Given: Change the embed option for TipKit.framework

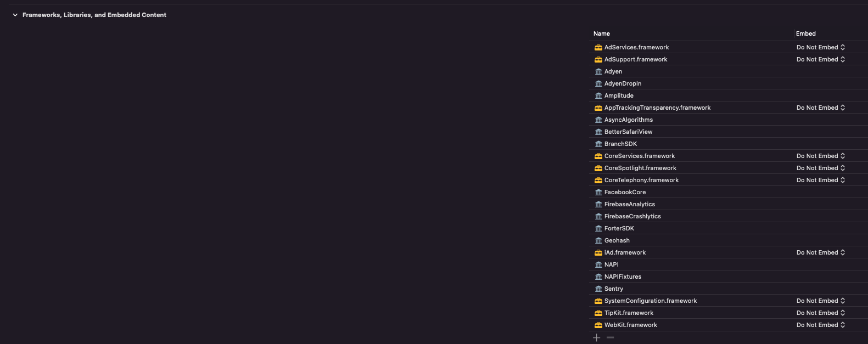Looking at the screenshot, I should 821,313.
